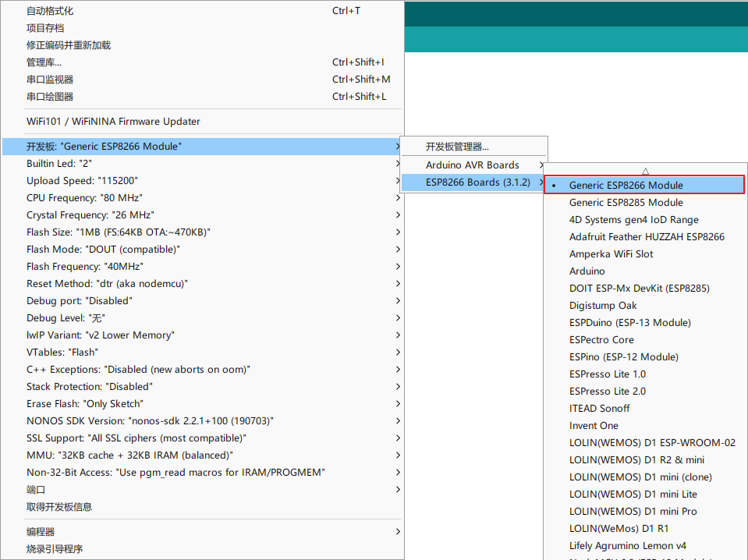
Task: Select Lifely Agrumino Lemon v4 board
Action: (644, 546)
